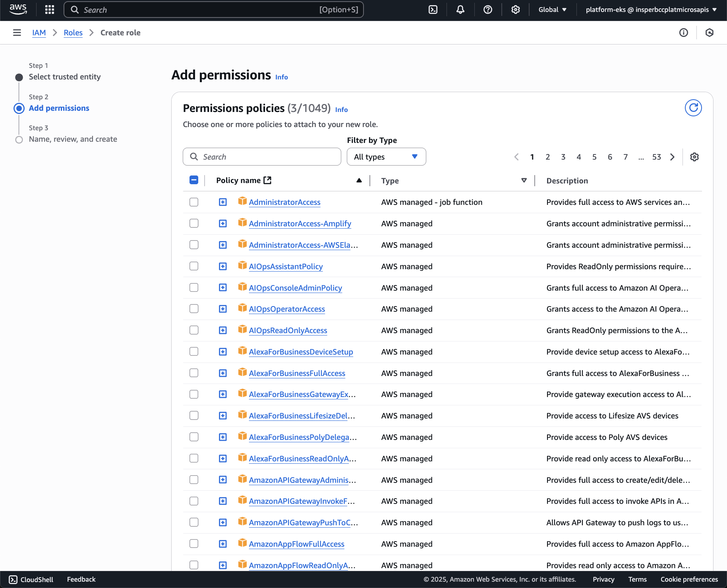727x588 pixels.
Task: Go to next page of policies
Action: [672, 157]
